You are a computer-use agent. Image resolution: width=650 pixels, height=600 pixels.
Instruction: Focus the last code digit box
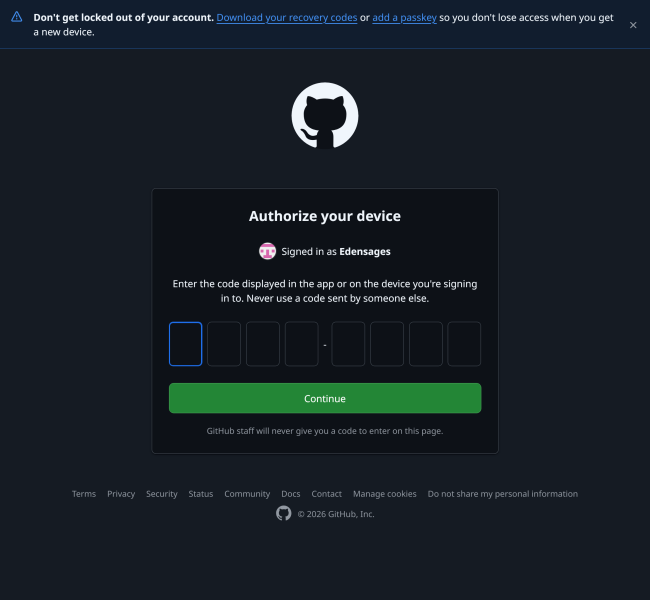[x=464, y=344]
